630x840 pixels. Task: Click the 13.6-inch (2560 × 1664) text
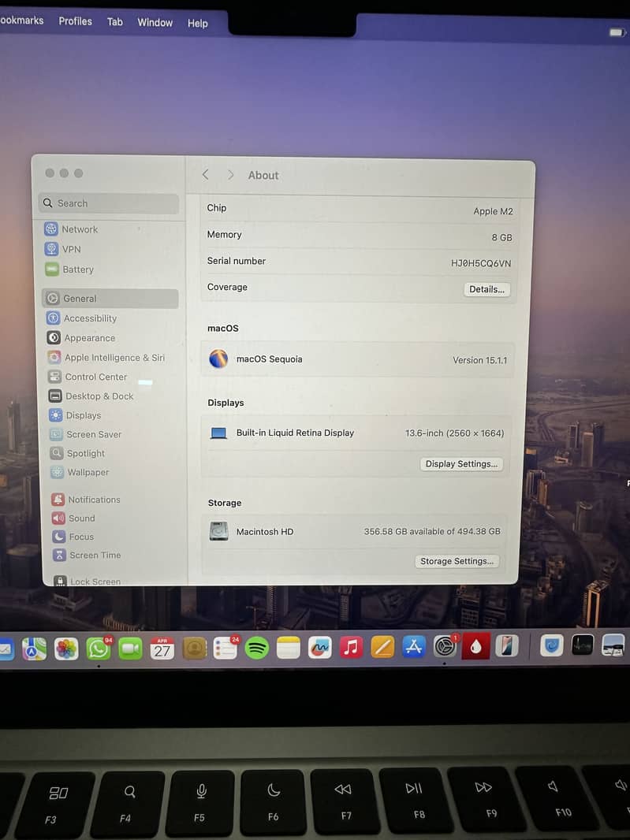point(455,433)
